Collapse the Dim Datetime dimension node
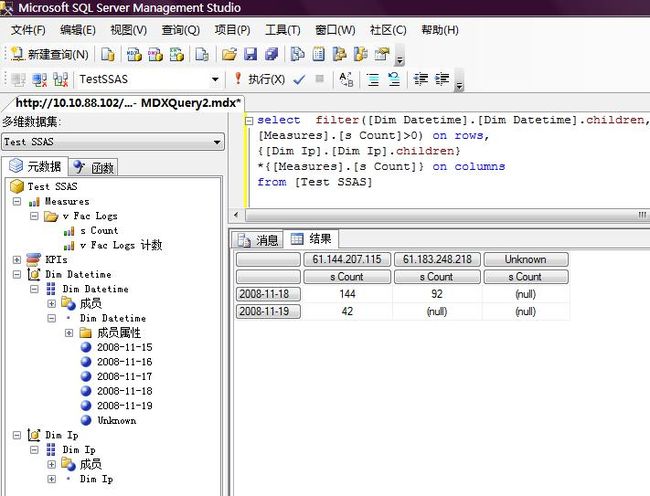The image size is (650, 496). coord(17,274)
